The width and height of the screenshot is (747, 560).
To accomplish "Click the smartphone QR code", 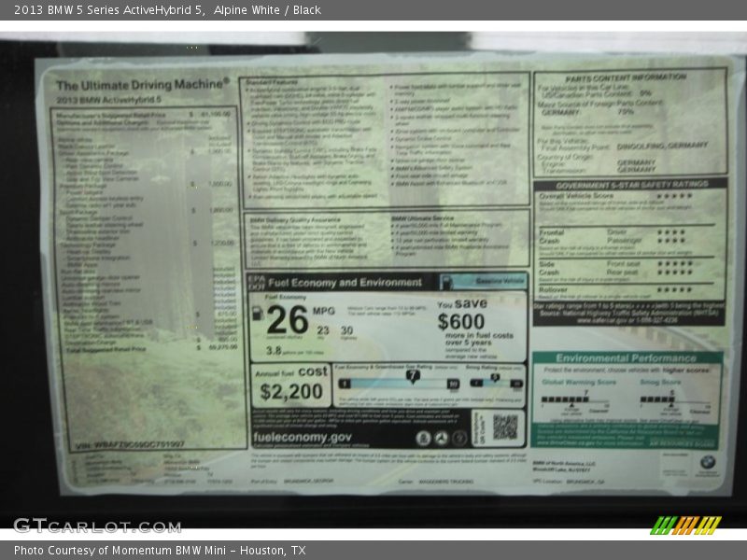I will (505, 427).
